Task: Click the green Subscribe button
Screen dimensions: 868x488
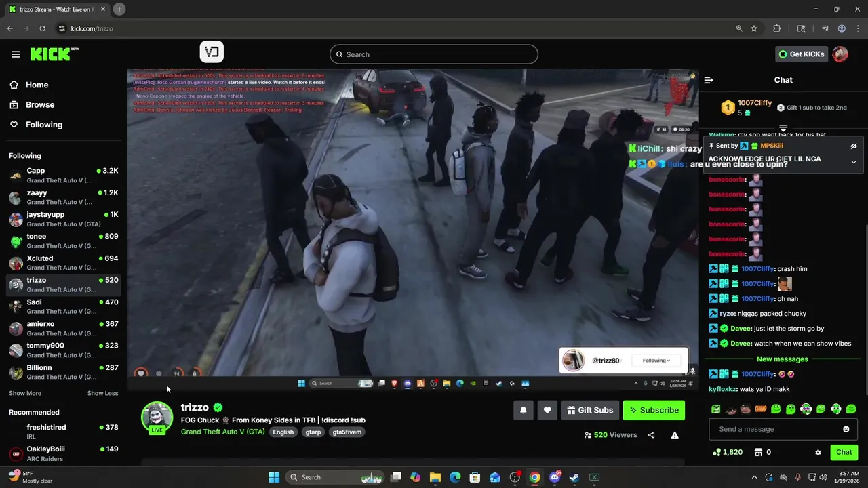Action: coord(654,410)
